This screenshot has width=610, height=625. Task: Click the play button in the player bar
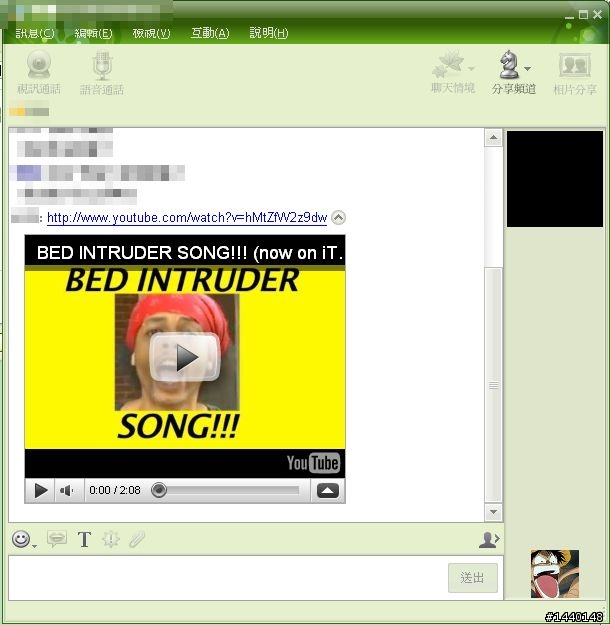(40, 490)
